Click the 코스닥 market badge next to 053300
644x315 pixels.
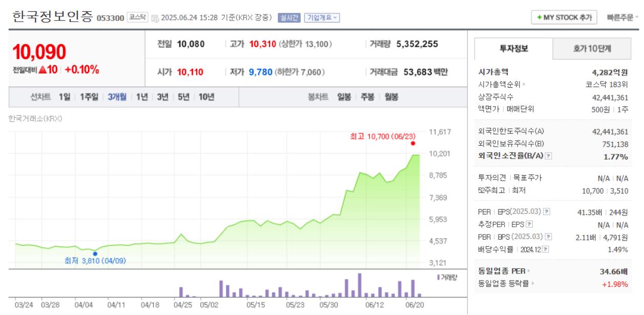pyautogui.click(x=137, y=17)
